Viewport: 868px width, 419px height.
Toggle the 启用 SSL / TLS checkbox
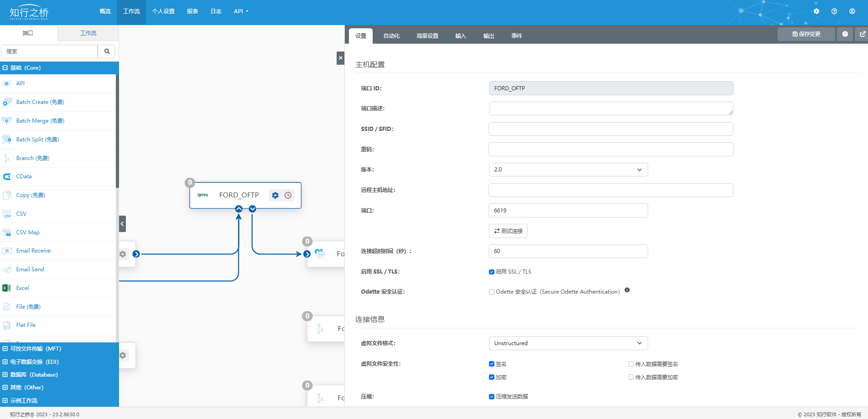click(492, 272)
